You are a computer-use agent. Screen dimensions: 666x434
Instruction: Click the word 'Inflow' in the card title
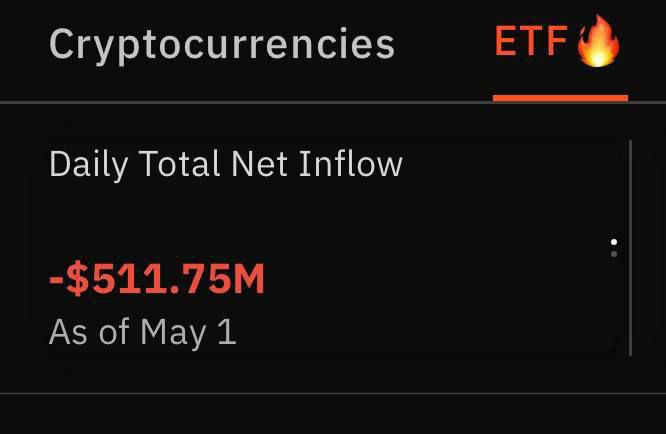[x=350, y=163]
